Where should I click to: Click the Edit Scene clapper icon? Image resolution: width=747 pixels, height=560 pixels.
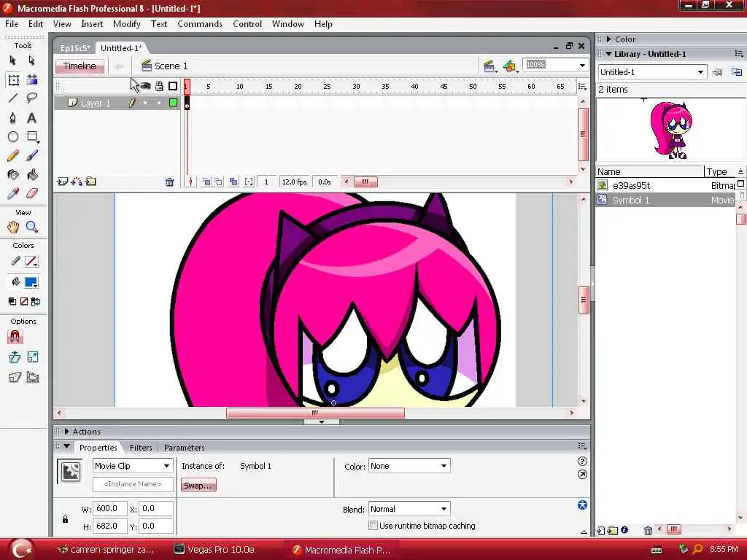click(x=489, y=66)
